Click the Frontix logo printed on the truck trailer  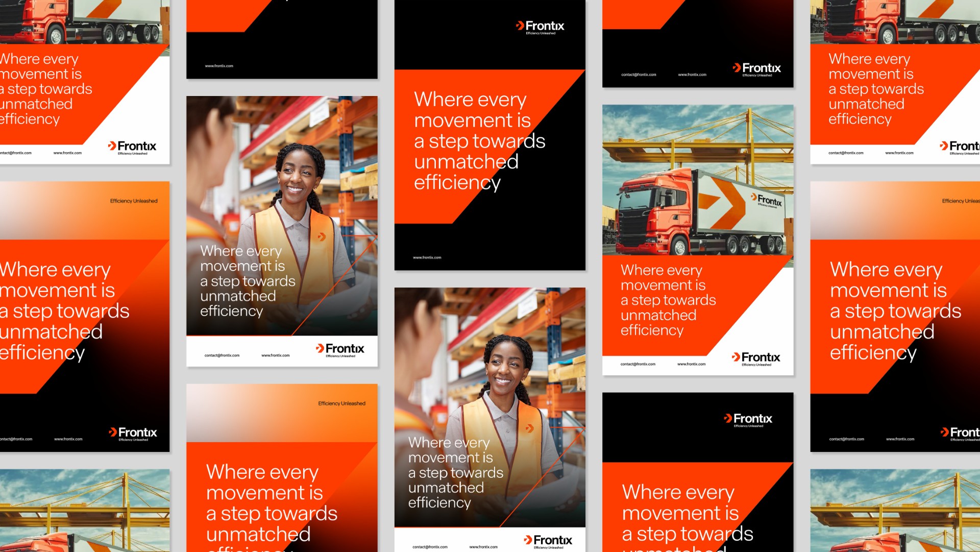point(767,200)
